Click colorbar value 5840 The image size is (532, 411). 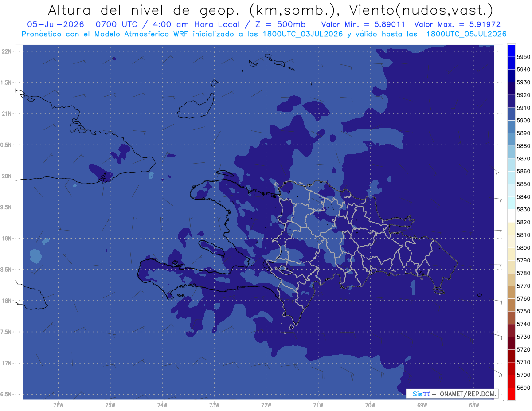(x=523, y=197)
